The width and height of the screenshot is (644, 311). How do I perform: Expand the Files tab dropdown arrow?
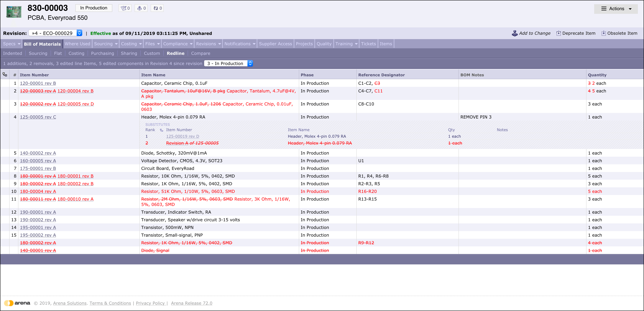point(159,44)
